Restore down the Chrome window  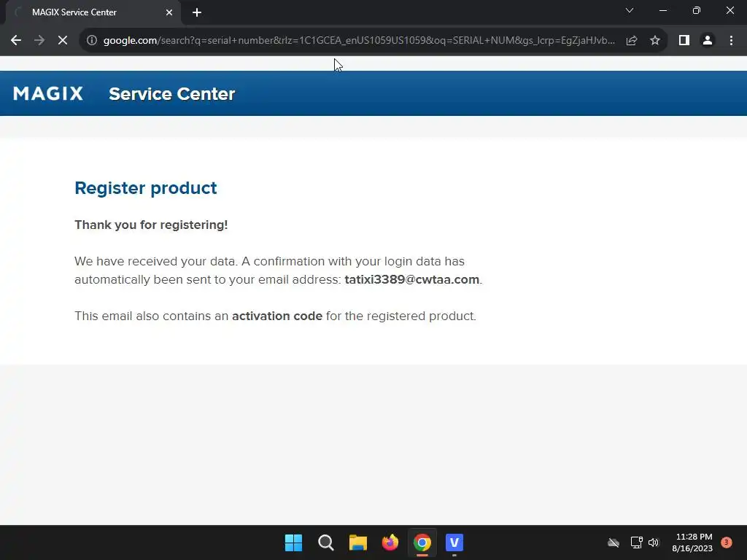697,10
